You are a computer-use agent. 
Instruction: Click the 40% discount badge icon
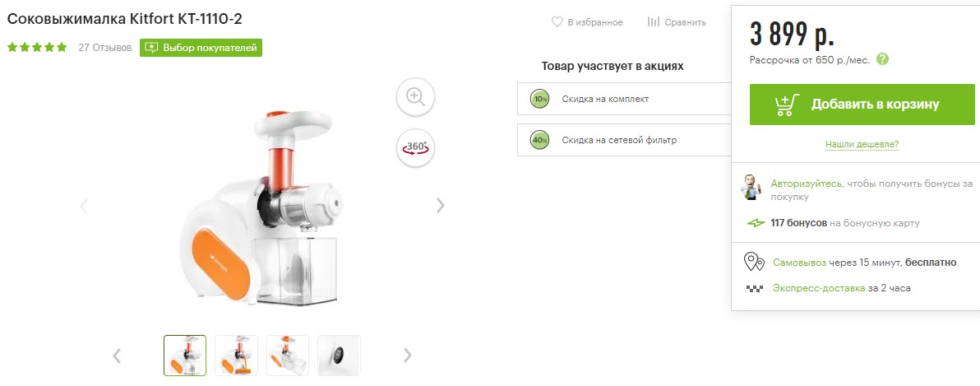[x=539, y=140]
